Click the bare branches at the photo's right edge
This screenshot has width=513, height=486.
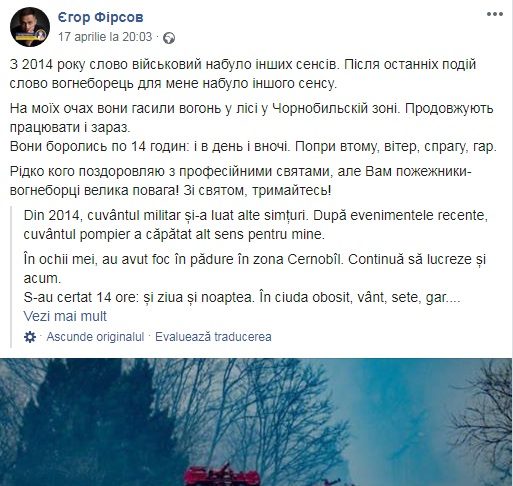coord(485,417)
